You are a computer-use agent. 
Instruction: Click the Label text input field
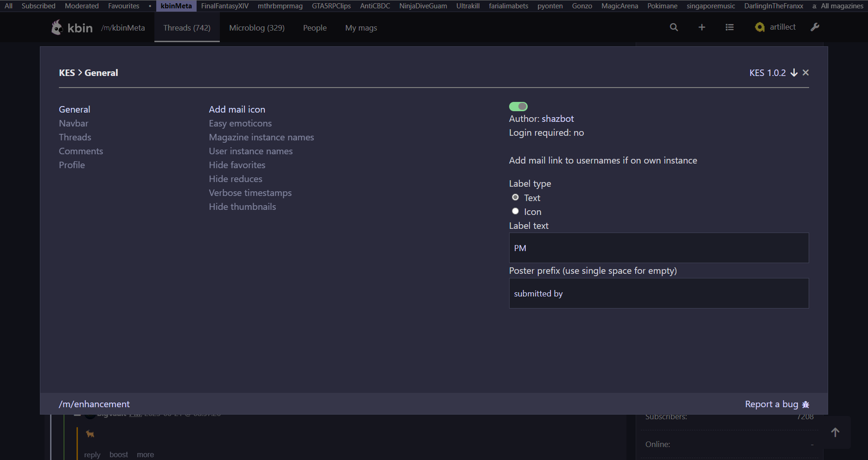(659, 248)
